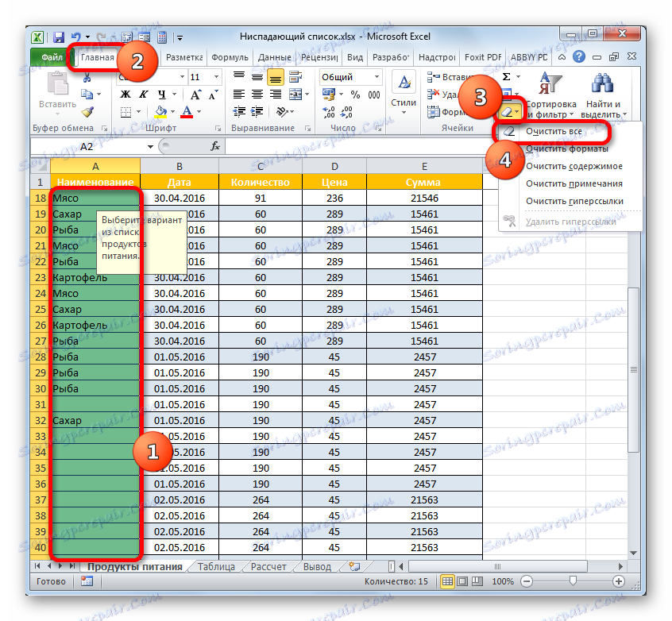Click the Percent style button
Screen dimensions: 672x621
[x=355, y=94]
